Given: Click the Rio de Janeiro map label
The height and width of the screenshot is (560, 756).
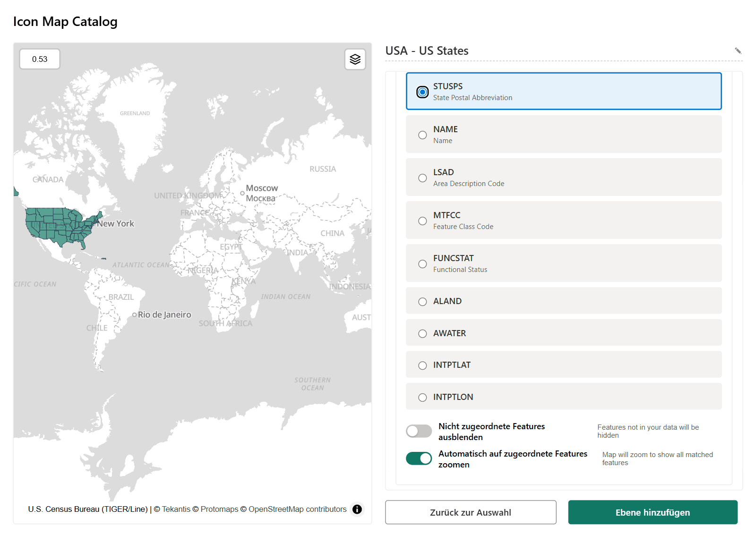Looking at the screenshot, I should (164, 315).
